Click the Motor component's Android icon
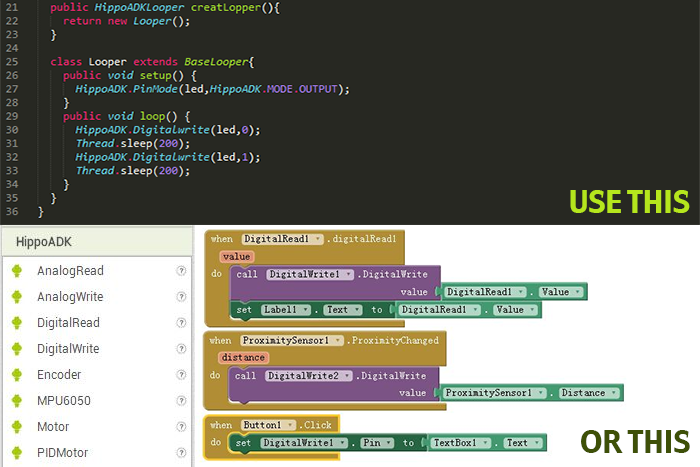The width and height of the screenshot is (700, 467). [17, 426]
